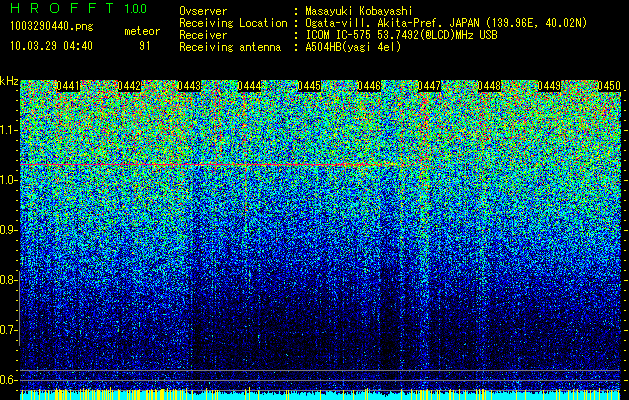This screenshot has height=400, width=629.
Task: Click the 0448 time marker
Action: 489,86
